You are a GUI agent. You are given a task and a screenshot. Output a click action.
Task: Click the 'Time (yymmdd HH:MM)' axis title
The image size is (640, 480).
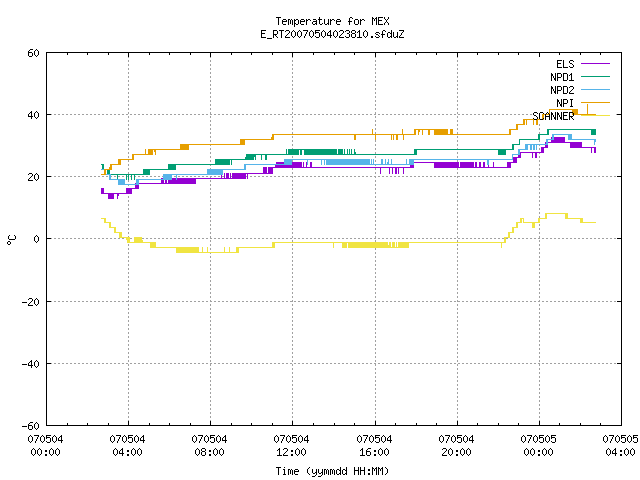click(332, 471)
